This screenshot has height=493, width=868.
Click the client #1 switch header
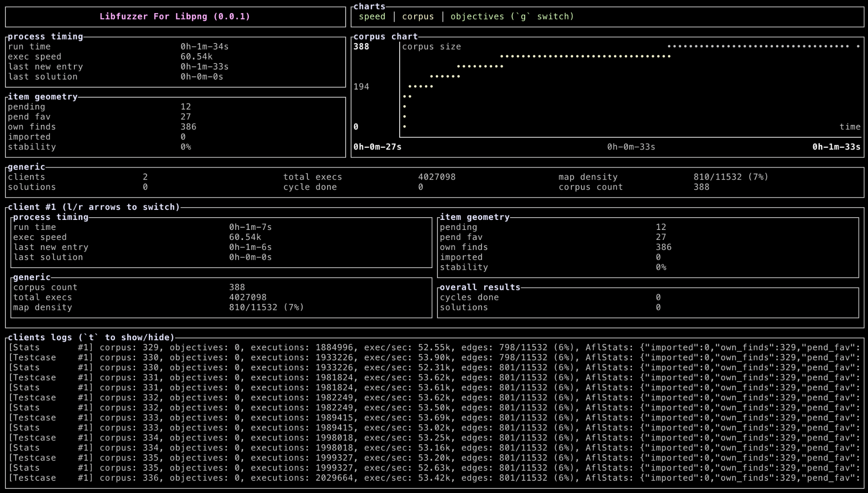[x=94, y=207]
